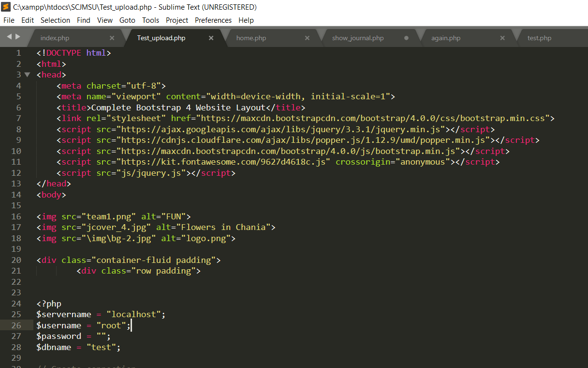This screenshot has height=368, width=588.
Task: Open the Selection menu
Action: [x=55, y=20]
